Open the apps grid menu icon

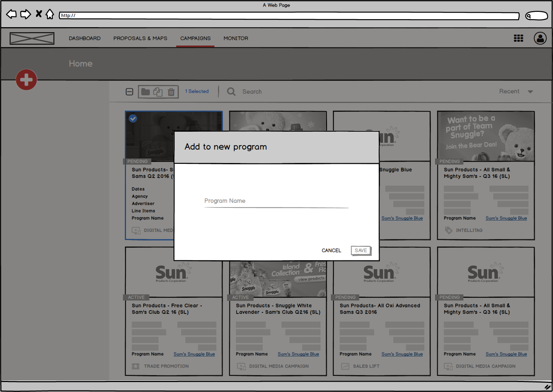[x=518, y=38]
